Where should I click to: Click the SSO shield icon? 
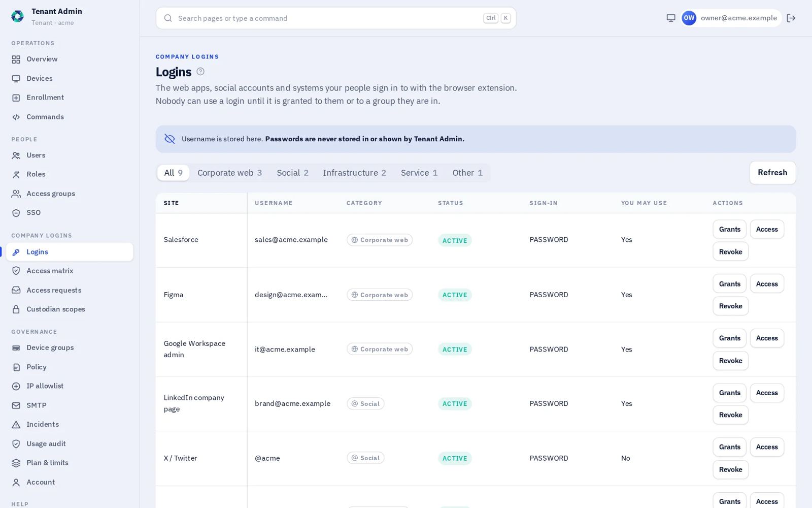[16, 213]
